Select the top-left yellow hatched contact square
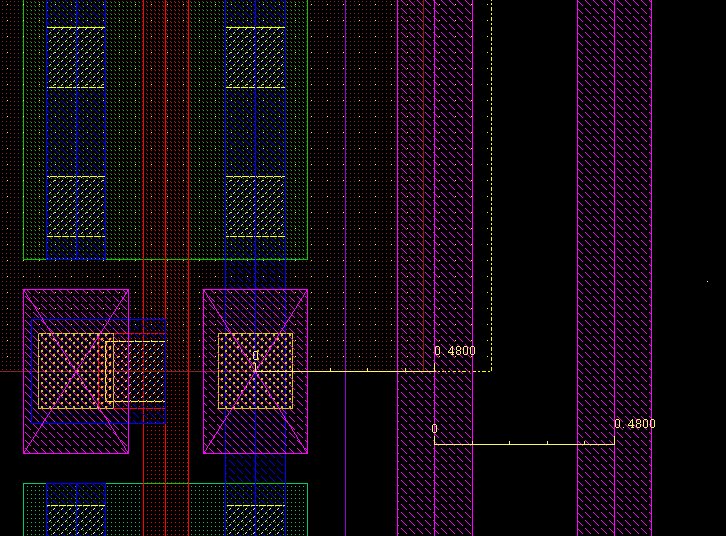 [75, 57]
